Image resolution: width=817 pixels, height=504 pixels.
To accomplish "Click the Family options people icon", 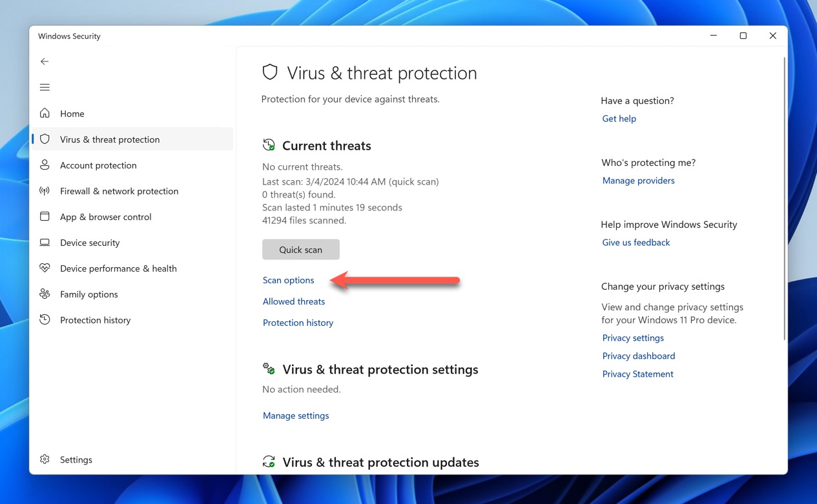I will 45,294.
